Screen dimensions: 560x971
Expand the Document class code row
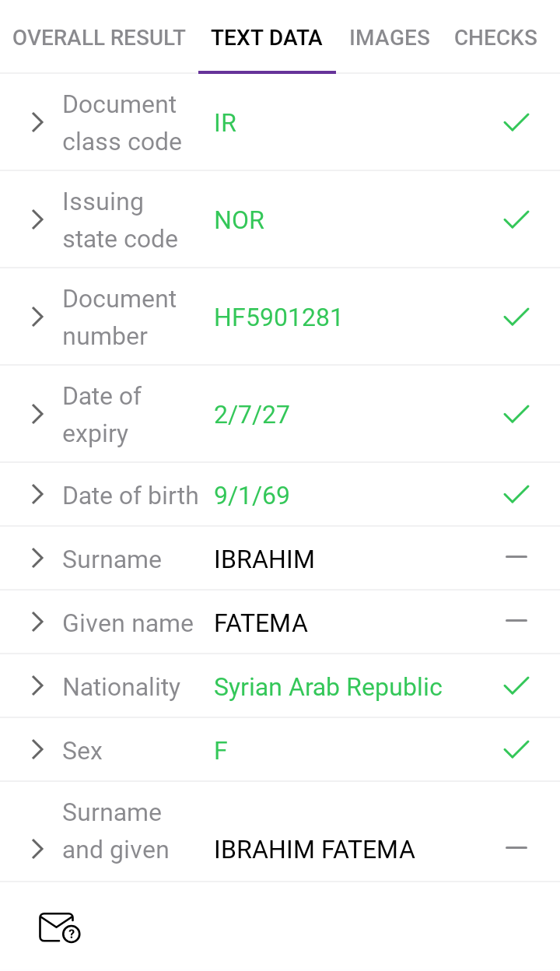37,122
